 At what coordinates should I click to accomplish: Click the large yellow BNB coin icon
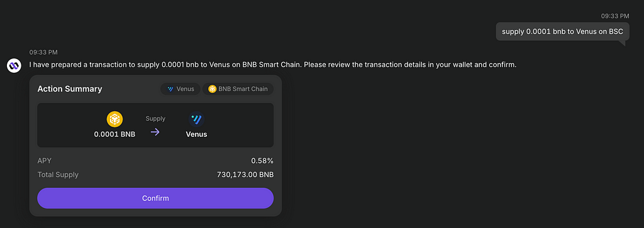pyautogui.click(x=114, y=119)
